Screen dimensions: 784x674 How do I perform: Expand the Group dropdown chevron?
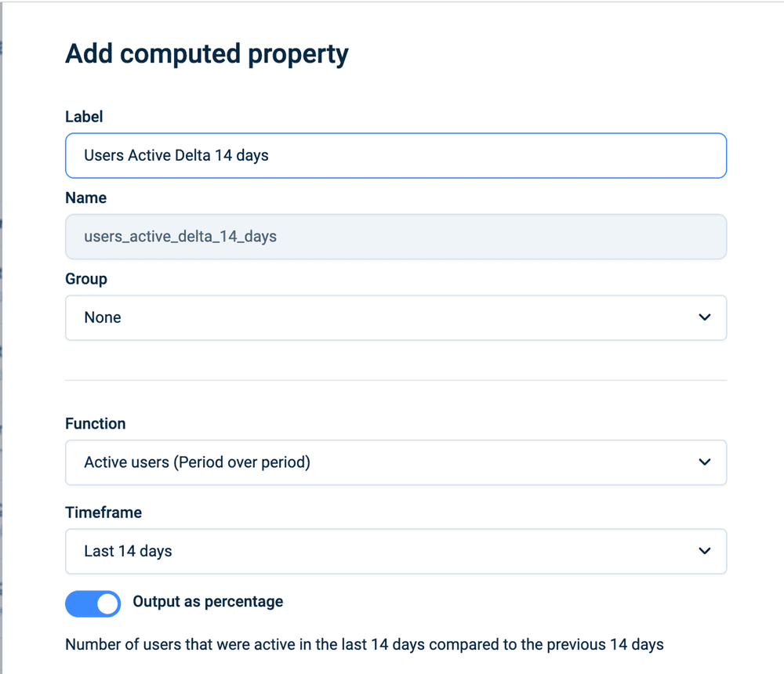coord(704,317)
